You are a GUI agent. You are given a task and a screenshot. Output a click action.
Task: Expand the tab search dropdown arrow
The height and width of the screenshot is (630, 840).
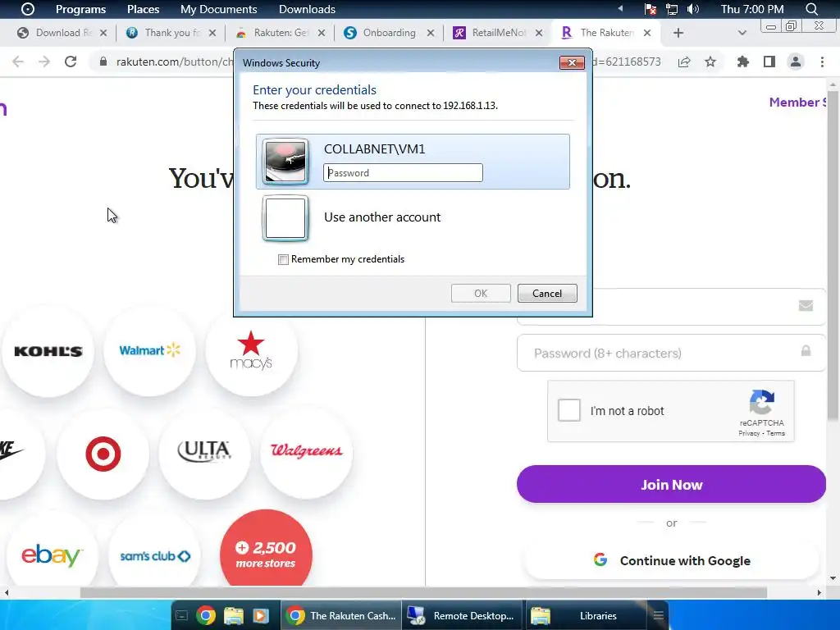742,33
